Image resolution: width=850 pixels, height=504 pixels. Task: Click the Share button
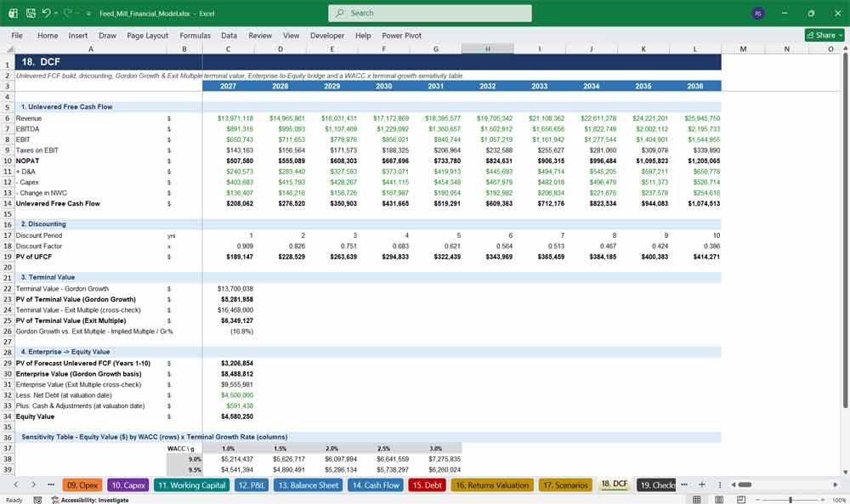[824, 35]
